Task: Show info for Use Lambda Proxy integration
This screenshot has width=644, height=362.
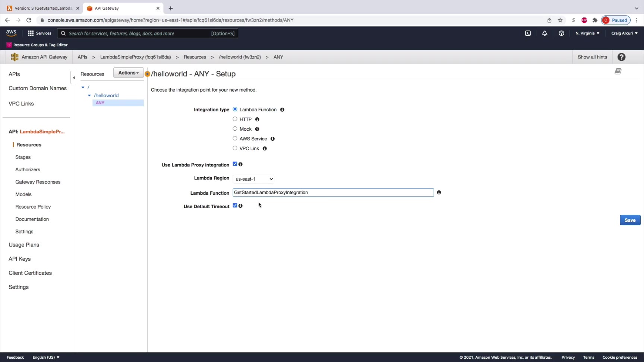Action: pos(240,164)
